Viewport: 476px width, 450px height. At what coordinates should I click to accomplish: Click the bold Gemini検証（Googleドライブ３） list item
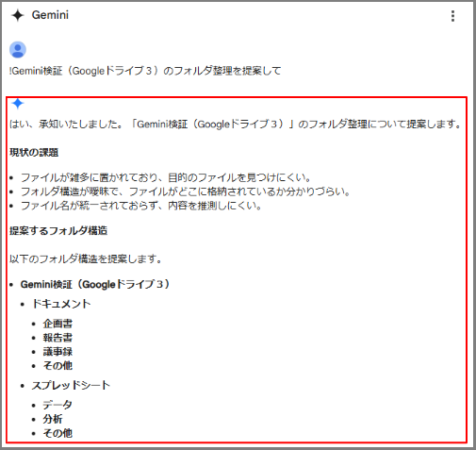tap(95, 284)
